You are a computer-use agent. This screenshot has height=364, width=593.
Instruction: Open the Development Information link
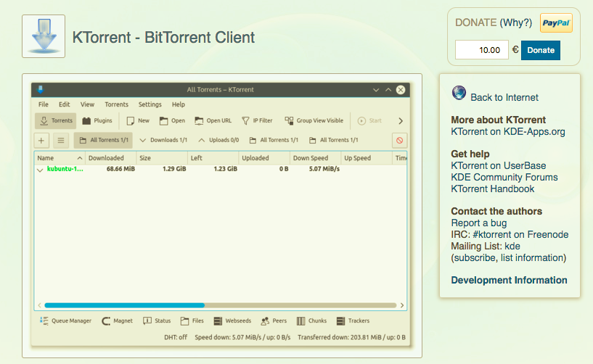[509, 280]
